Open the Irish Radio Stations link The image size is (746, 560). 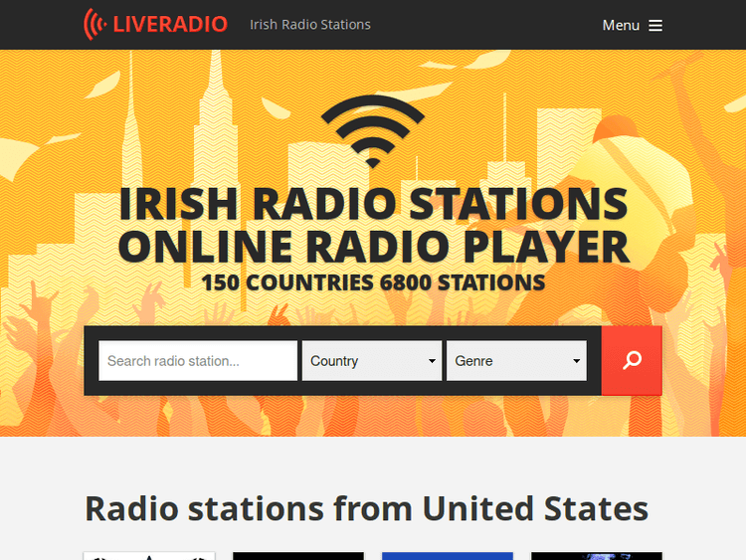310,25
